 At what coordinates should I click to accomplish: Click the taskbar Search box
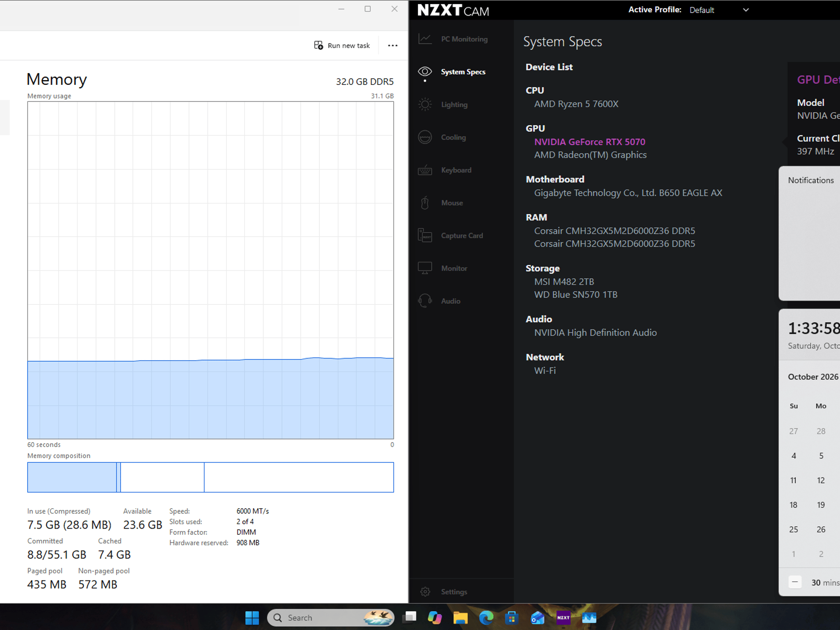(x=331, y=618)
